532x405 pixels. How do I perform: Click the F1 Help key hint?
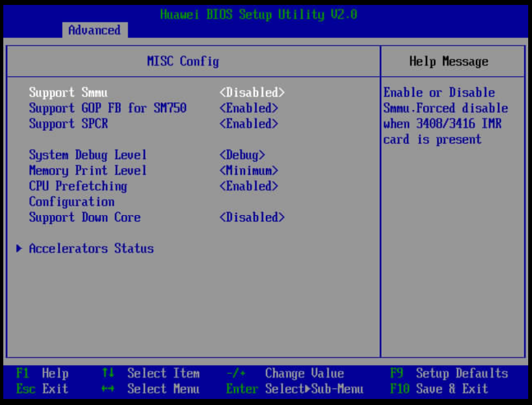pyautogui.click(x=43, y=373)
